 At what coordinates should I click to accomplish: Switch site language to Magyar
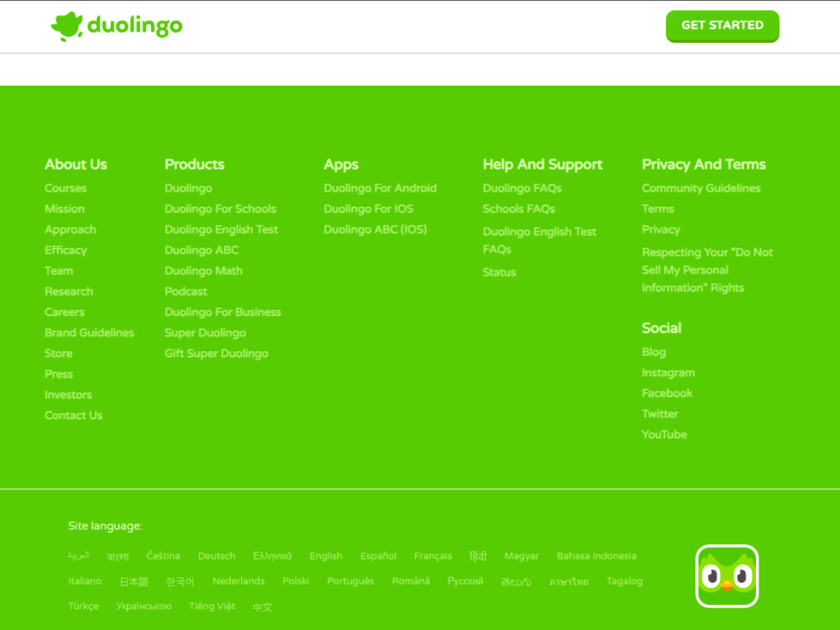(522, 557)
